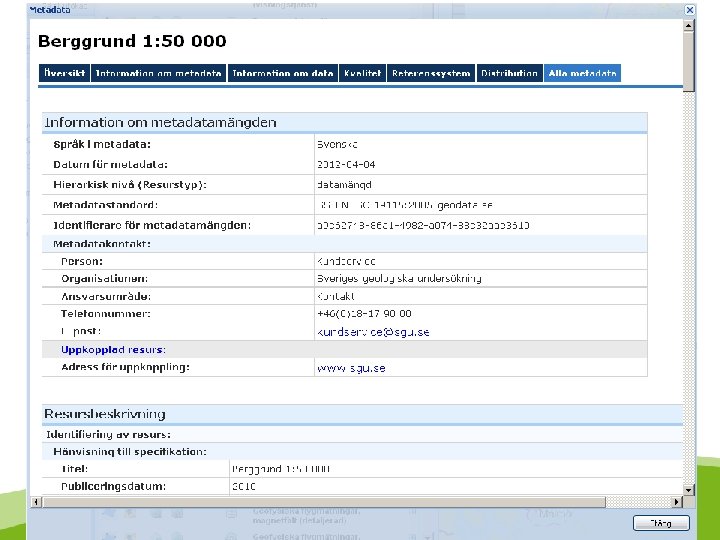The image size is (720, 540).
Task: Click the Stäng button
Action: click(661, 523)
